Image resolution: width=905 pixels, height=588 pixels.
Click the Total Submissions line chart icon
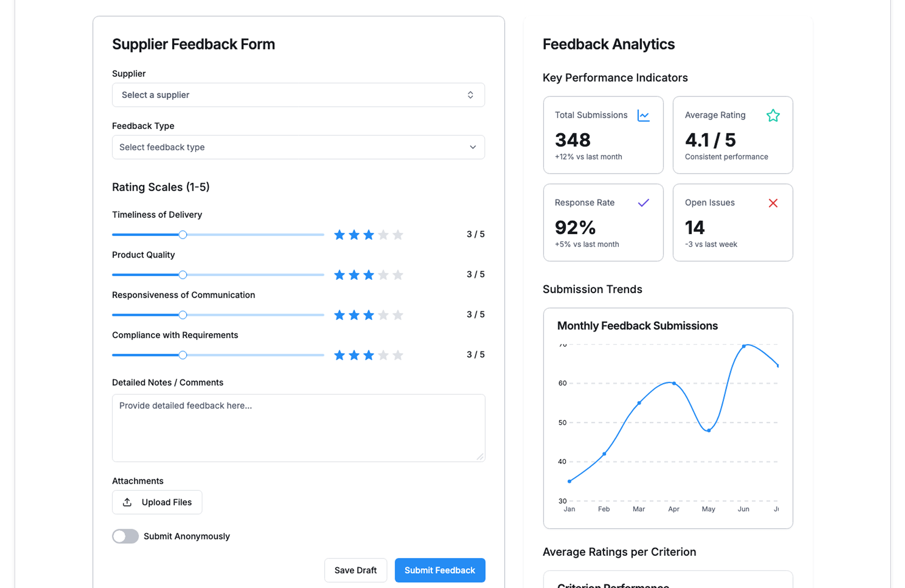click(x=643, y=115)
